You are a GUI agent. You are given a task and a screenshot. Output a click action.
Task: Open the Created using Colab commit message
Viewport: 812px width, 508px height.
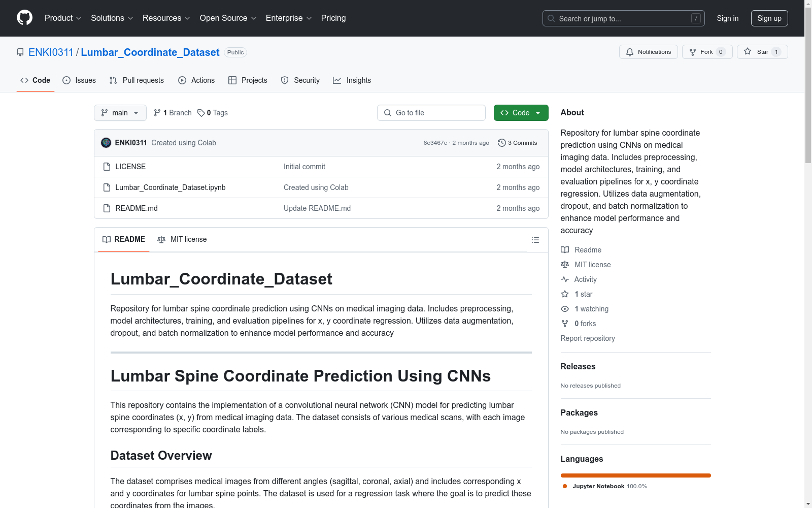click(184, 143)
